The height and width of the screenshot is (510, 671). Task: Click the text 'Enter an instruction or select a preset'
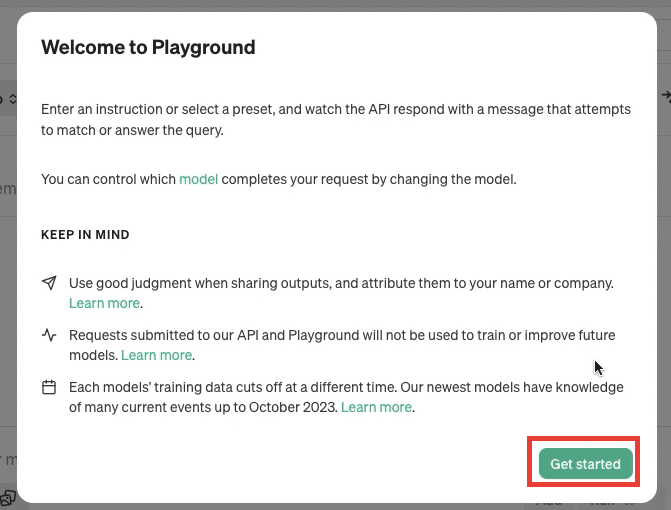pyautogui.click(x=157, y=110)
